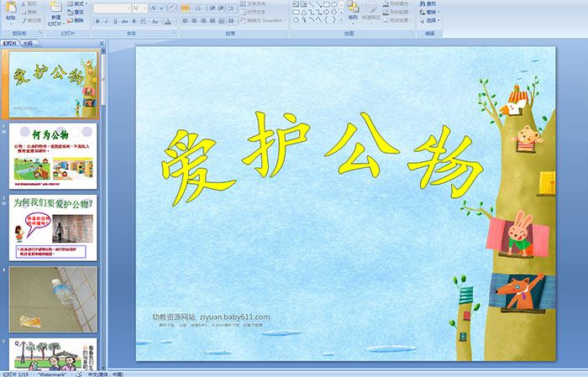Screen dimensions: 588x377
Task: Select slide 3 thumbnail in the panel
Action: click(54, 228)
